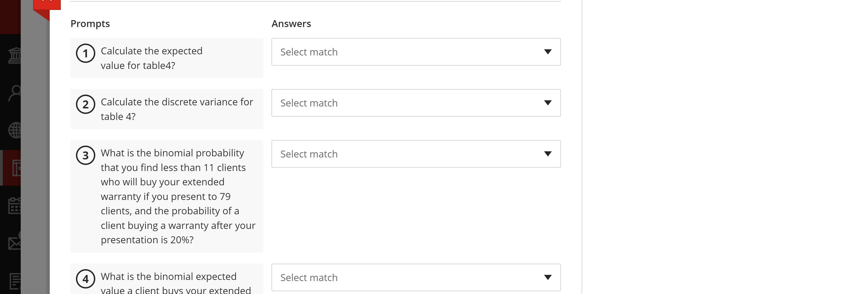Viewport: 868px width, 294px height.
Task: Click the arrow of prompt 1 dropdown
Action: click(x=548, y=52)
